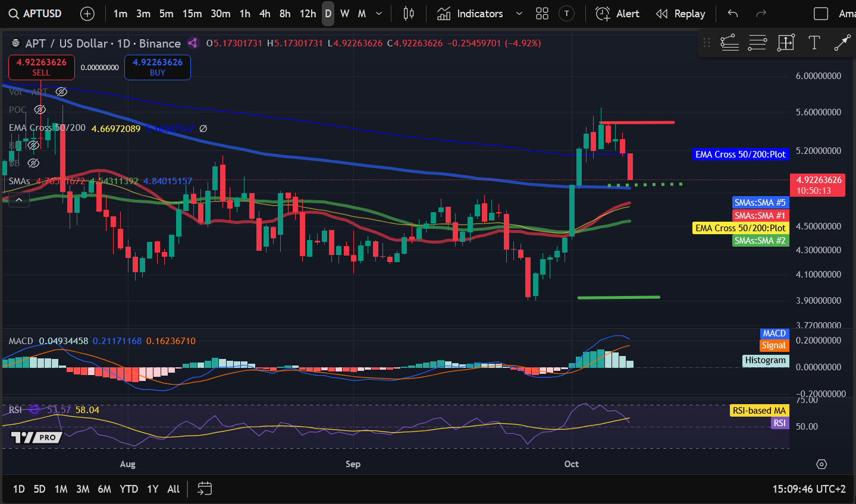Viewport: 856px width, 504px height.
Task: Undo the last chart action
Action: tap(733, 14)
